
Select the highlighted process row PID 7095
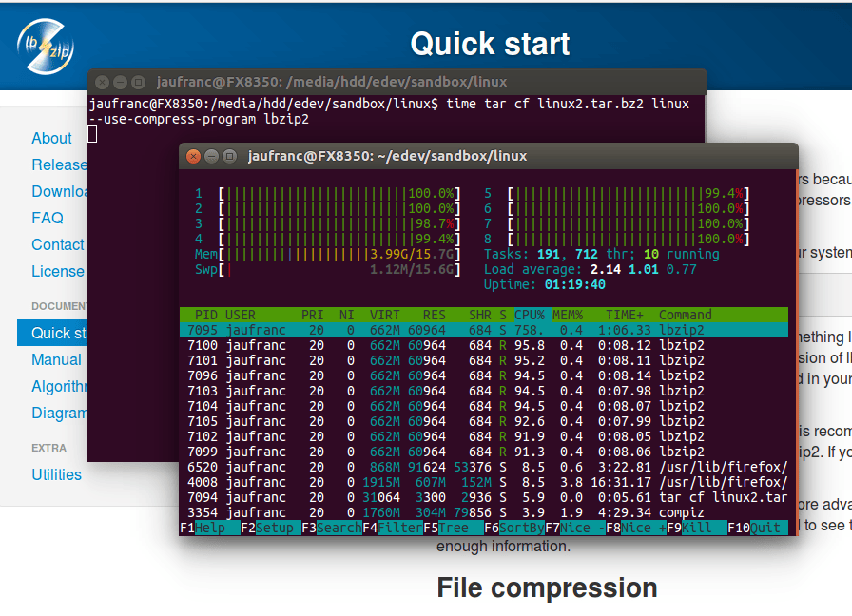(x=484, y=330)
